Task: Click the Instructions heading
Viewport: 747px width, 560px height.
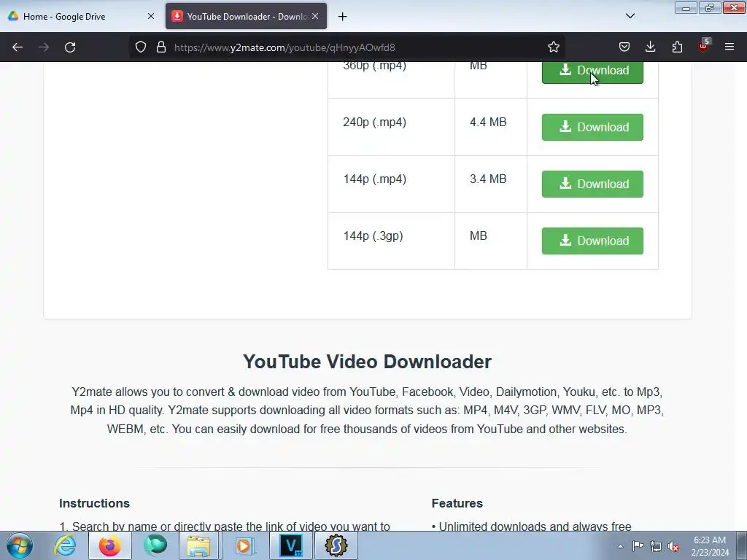Action: click(94, 503)
